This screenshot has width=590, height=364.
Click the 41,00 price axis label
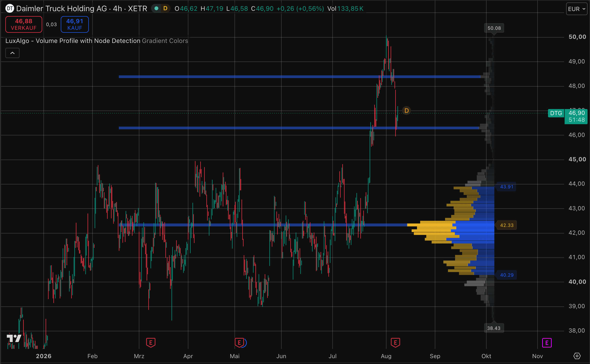tap(577, 257)
